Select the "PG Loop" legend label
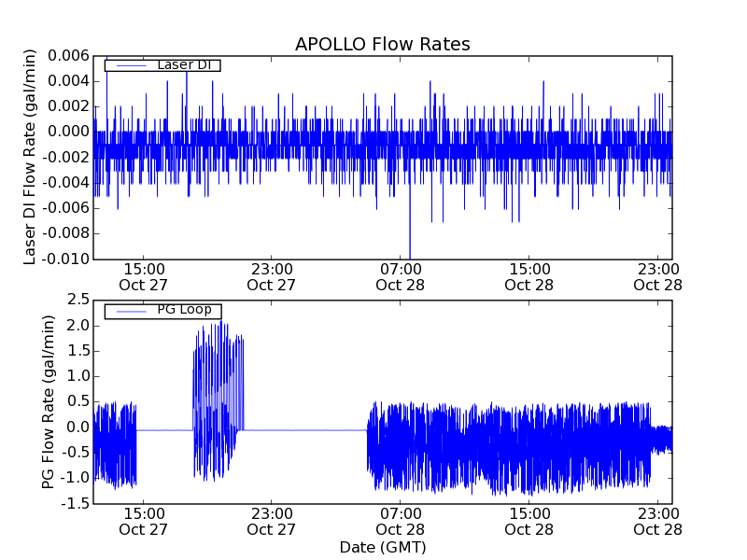Image resolution: width=747 pixels, height=560 pixels. [x=184, y=311]
